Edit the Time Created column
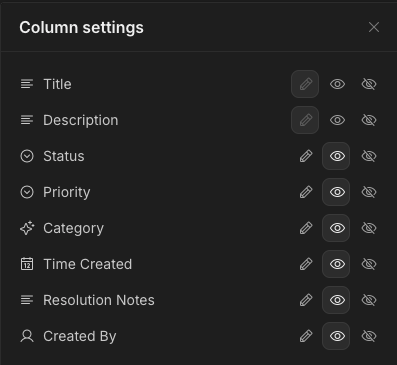The height and width of the screenshot is (365, 397). (306, 264)
